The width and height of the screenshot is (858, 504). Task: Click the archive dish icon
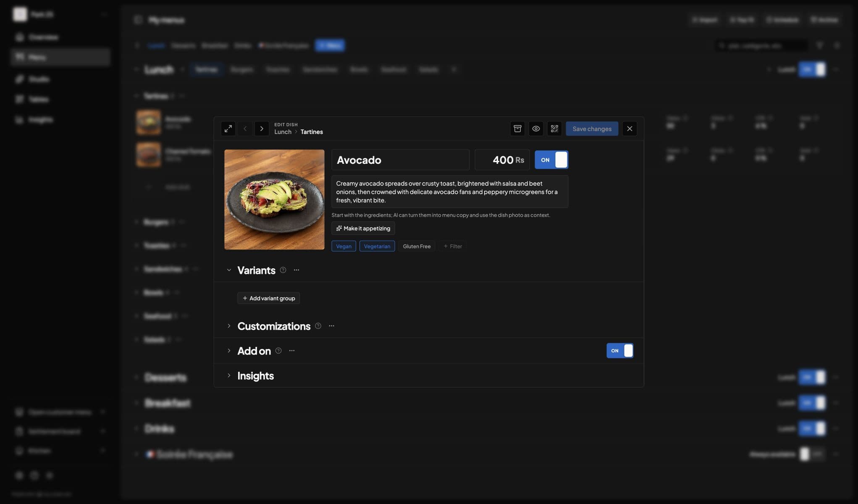[517, 129]
